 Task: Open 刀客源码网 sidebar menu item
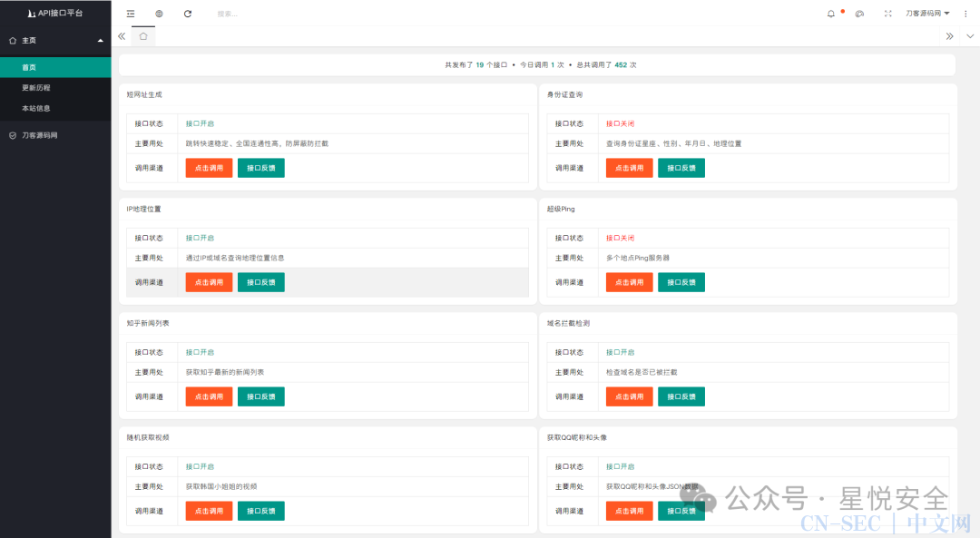(55, 135)
